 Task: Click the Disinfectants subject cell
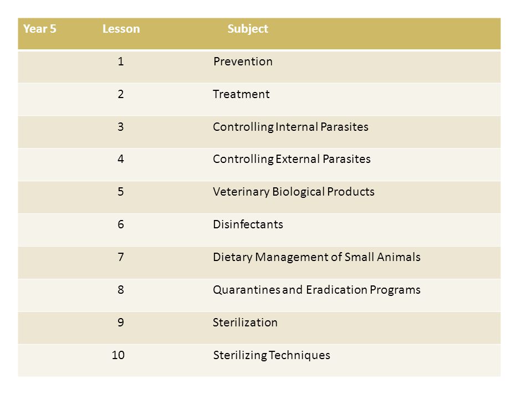point(248,224)
